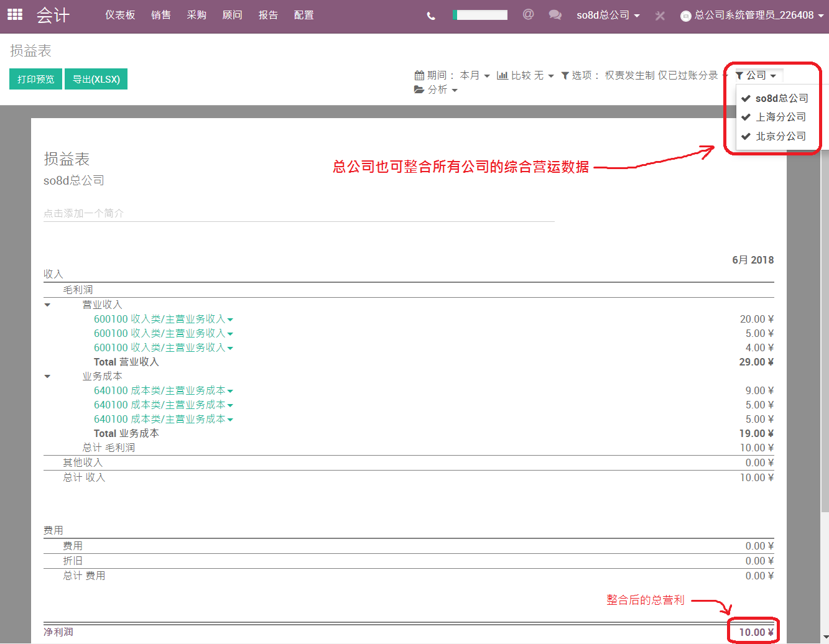Open the chat conversations icon

coord(555,15)
